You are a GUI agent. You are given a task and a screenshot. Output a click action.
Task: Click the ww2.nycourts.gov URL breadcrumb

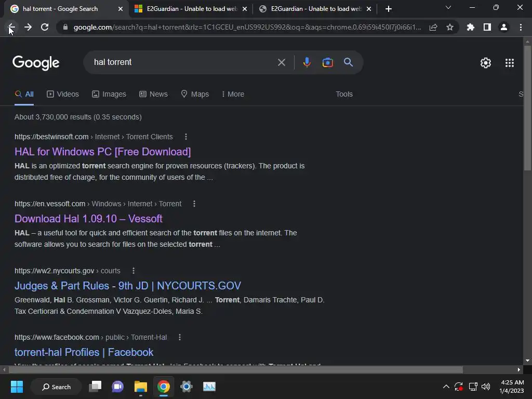tap(67, 271)
